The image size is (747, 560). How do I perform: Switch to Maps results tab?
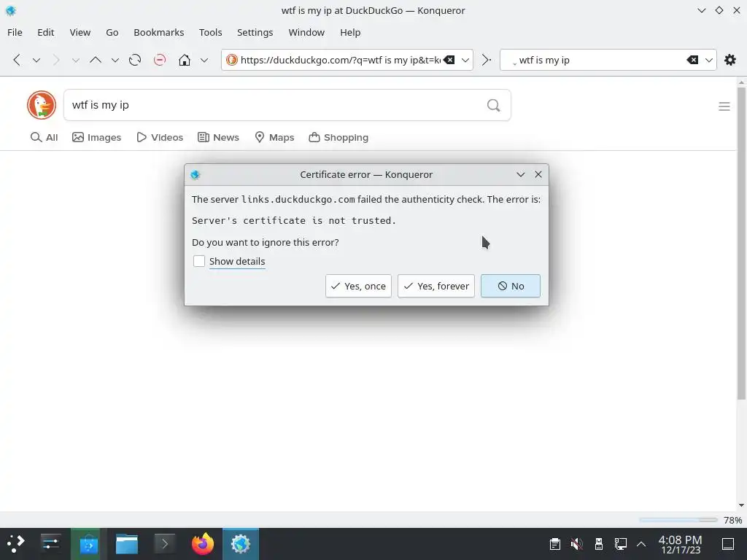[x=274, y=138]
